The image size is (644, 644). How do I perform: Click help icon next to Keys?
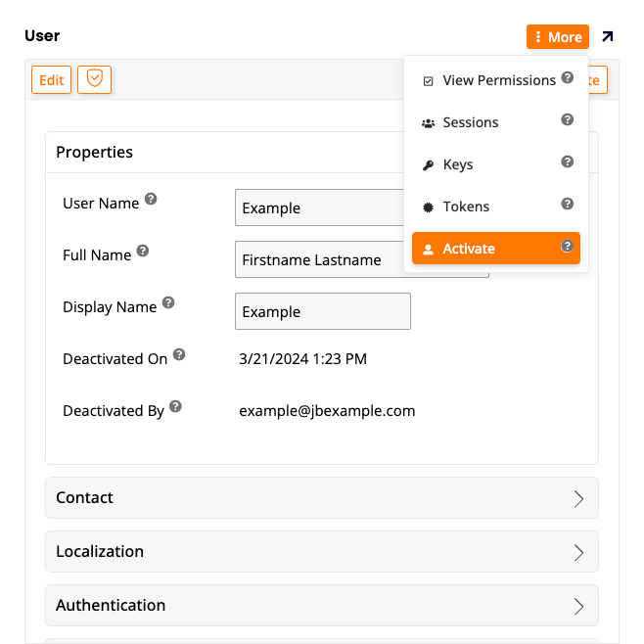pyautogui.click(x=567, y=162)
